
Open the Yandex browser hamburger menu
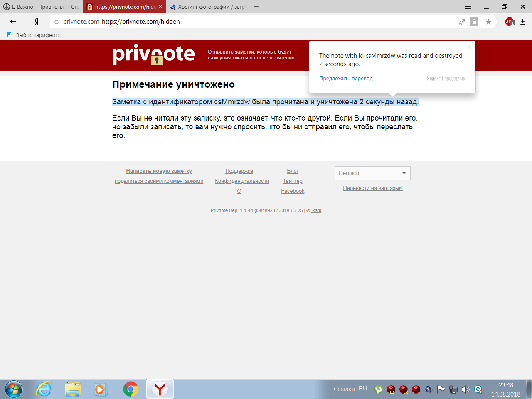click(468, 7)
